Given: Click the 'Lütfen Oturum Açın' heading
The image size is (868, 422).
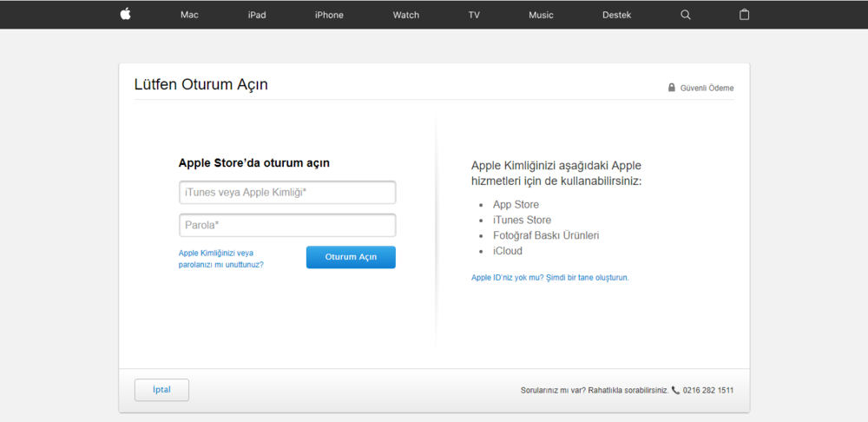Looking at the screenshot, I should pos(201,85).
